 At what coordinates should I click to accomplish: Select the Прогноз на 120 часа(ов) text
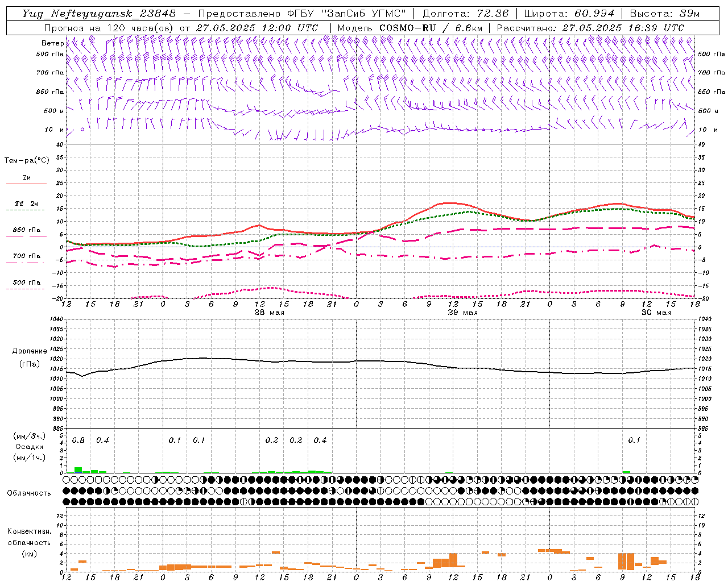pos(109,28)
